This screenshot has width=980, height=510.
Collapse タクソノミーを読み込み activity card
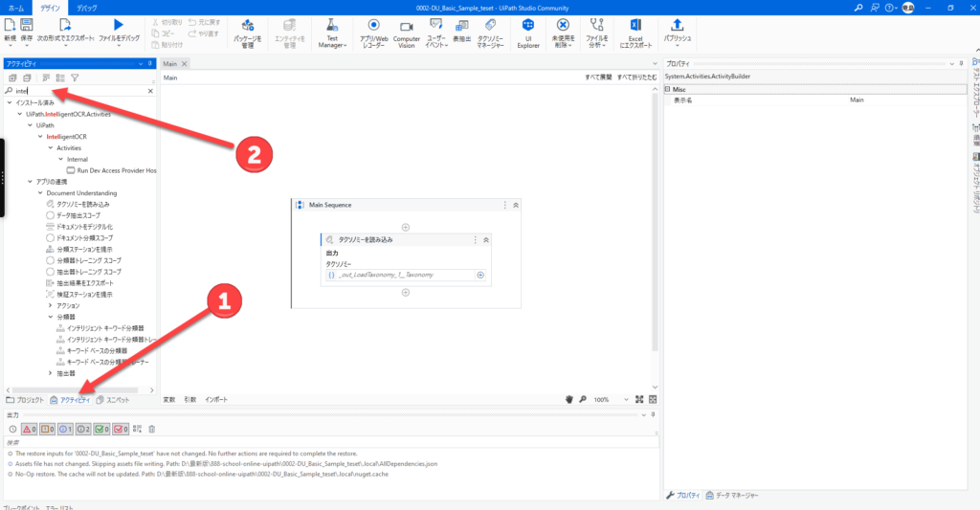click(485, 240)
